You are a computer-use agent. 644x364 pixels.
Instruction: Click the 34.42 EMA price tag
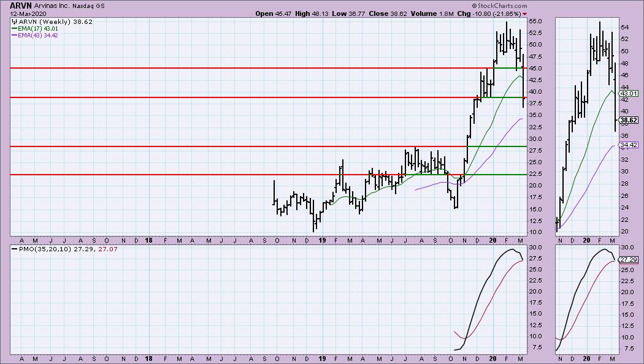click(629, 145)
